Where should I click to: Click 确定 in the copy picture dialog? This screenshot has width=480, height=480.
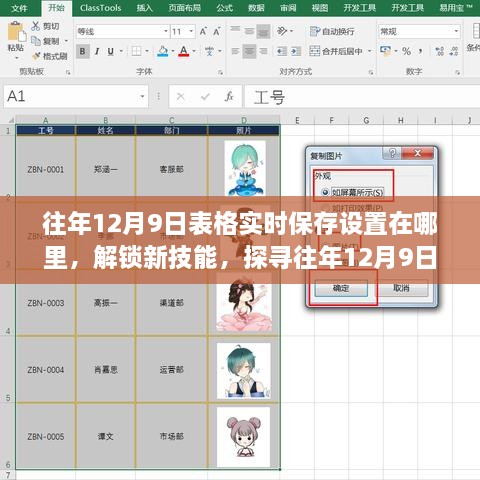[x=341, y=288]
